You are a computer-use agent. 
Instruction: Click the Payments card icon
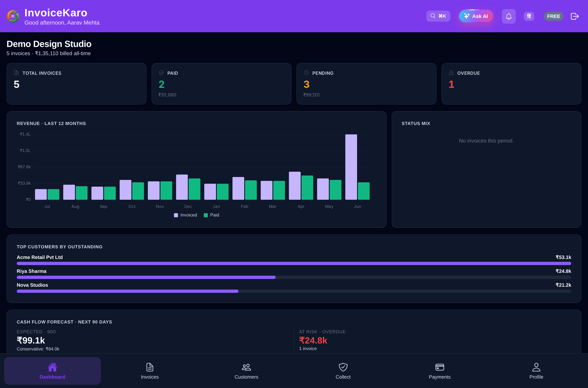(x=440, y=367)
